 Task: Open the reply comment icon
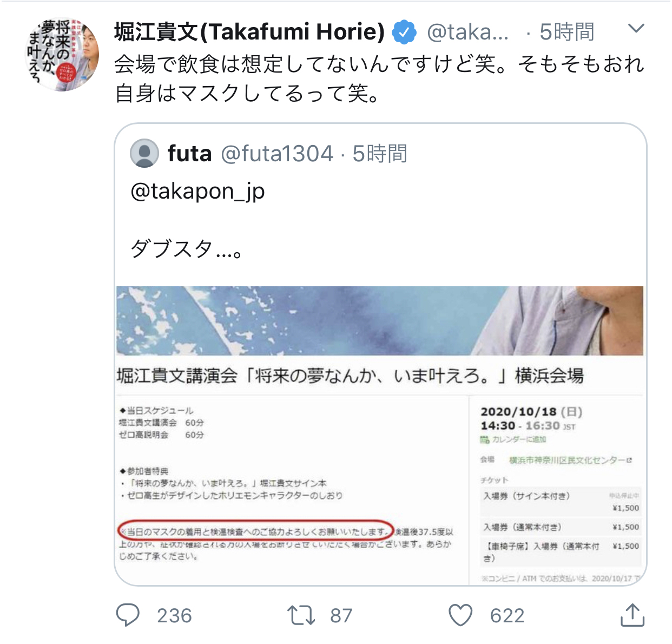128,615
